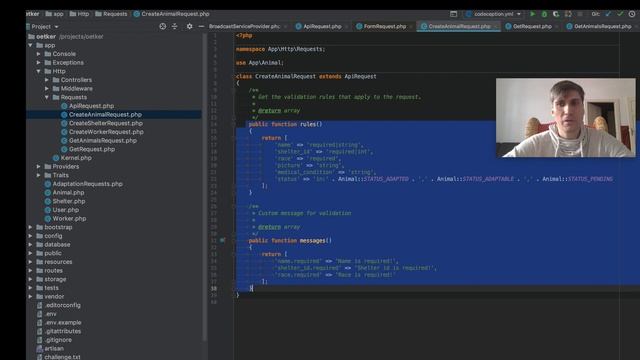The height and width of the screenshot is (360, 640).
Task: Open Git history clock icon
Action: tap(632, 14)
